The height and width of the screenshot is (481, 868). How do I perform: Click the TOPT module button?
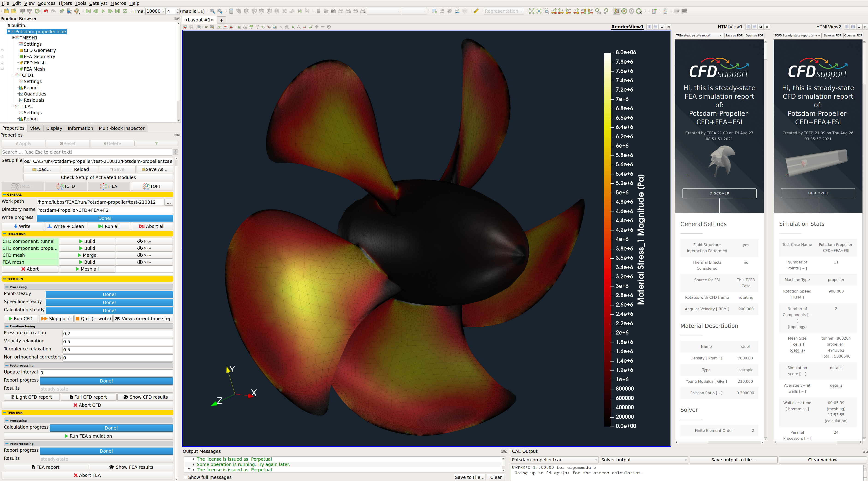152,186
